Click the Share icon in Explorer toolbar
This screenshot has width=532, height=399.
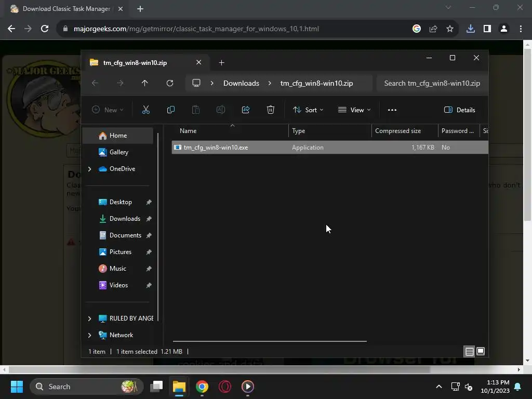[246, 110]
